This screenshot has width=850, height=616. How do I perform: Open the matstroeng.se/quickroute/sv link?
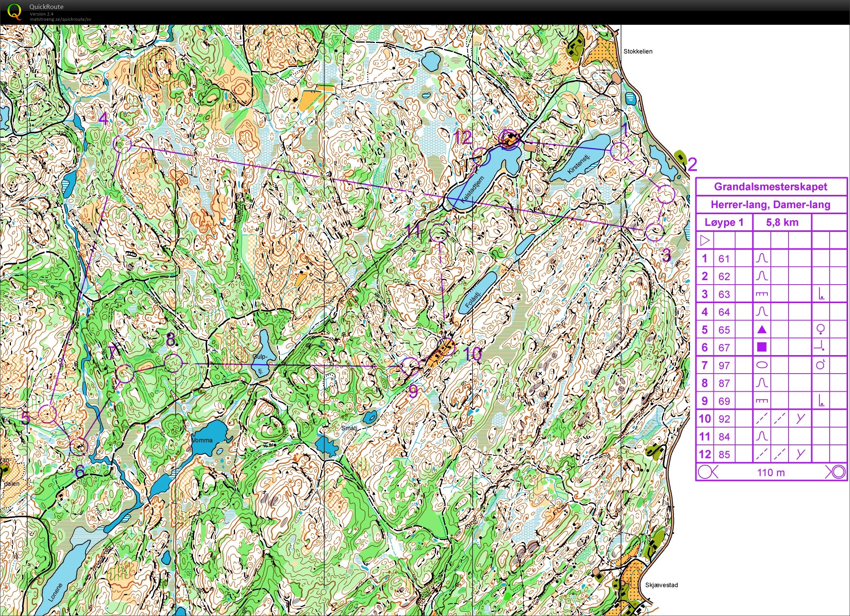pos(60,19)
